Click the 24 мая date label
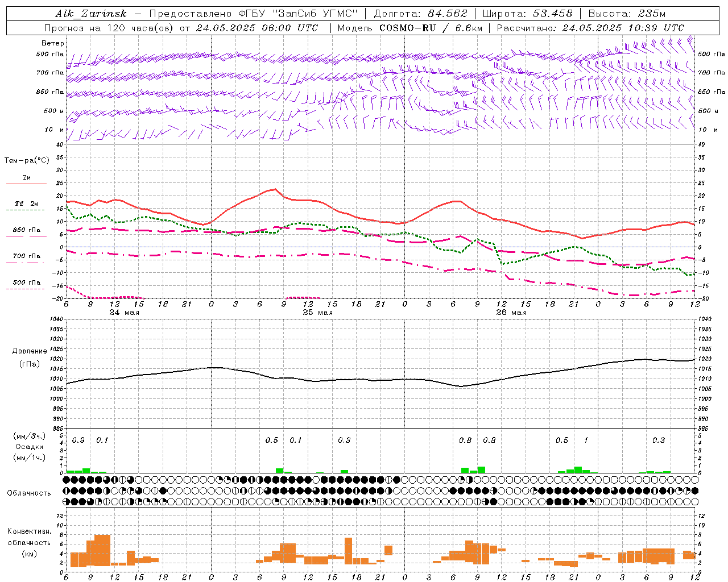 (124, 313)
